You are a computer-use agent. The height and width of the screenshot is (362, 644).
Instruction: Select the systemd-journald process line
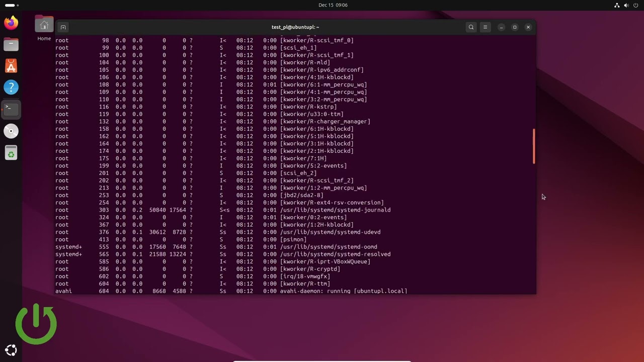[x=223, y=210]
